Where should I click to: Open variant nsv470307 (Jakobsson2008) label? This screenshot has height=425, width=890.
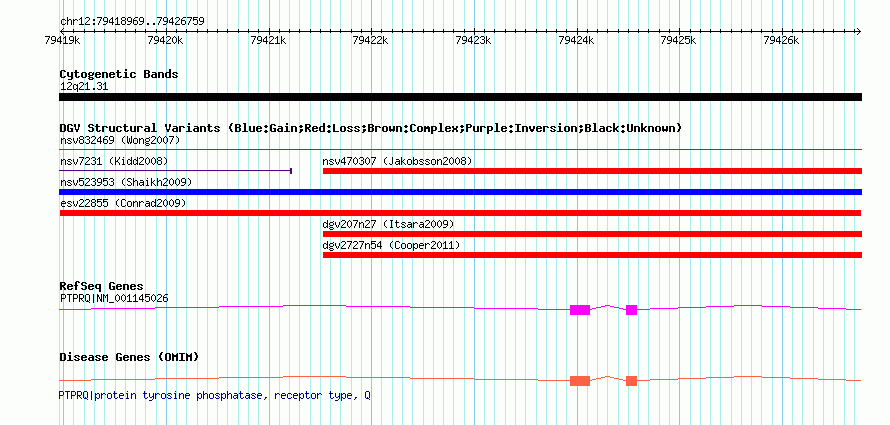coord(397,162)
